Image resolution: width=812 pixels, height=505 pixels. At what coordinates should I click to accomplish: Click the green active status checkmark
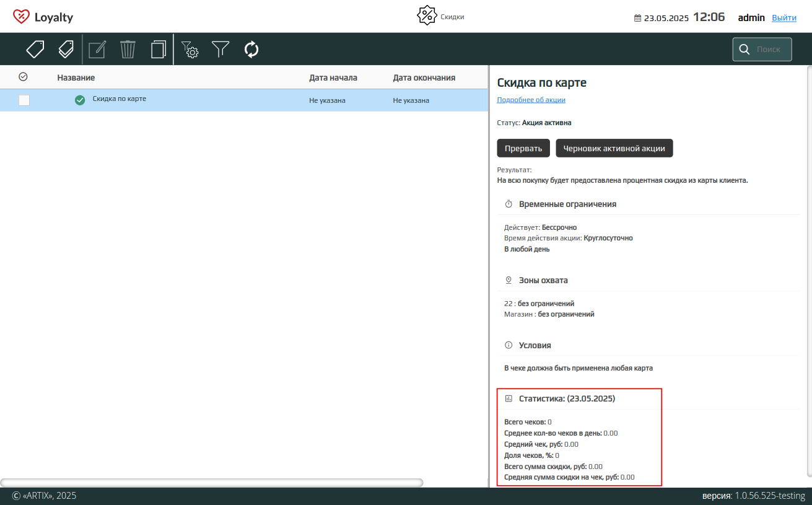coord(80,100)
